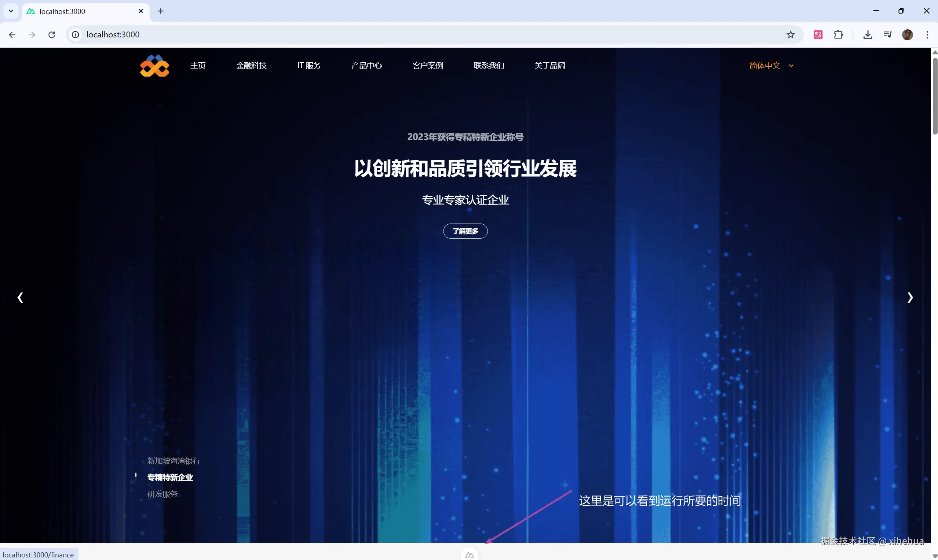Click the translate extension icon
The height and width of the screenshot is (560, 938).
(818, 35)
